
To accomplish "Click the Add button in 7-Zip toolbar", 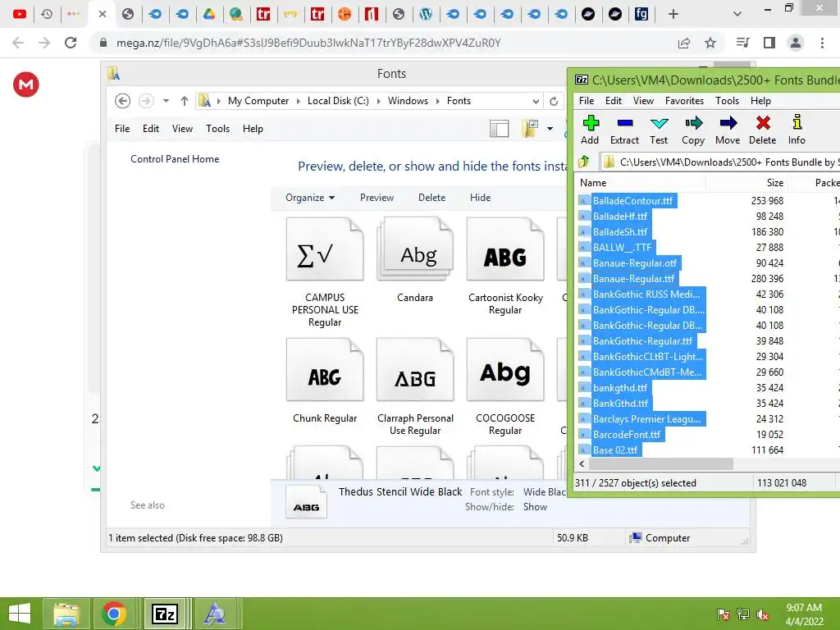I will (x=590, y=130).
